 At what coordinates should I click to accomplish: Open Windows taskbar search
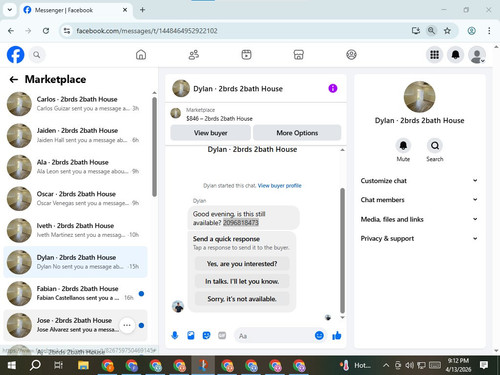pyautogui.click(x=35, y=365)
